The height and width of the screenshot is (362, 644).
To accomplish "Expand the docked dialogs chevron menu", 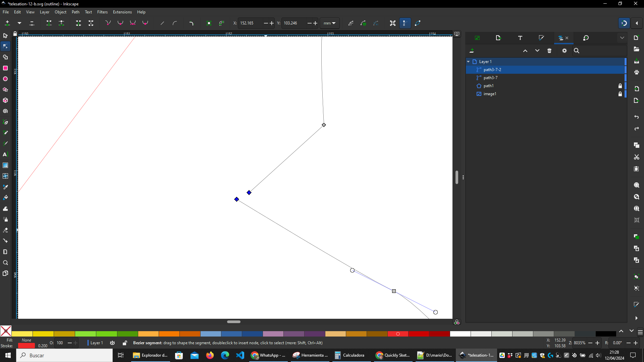I will [622, 38].
